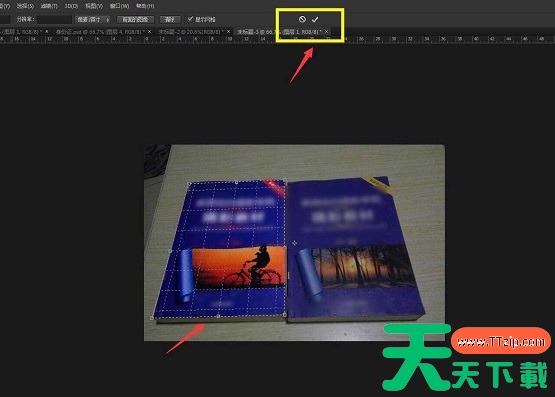Screen dimensions: 555x397
Task: Open the 3D(D) menu
Action: point(71,6)
